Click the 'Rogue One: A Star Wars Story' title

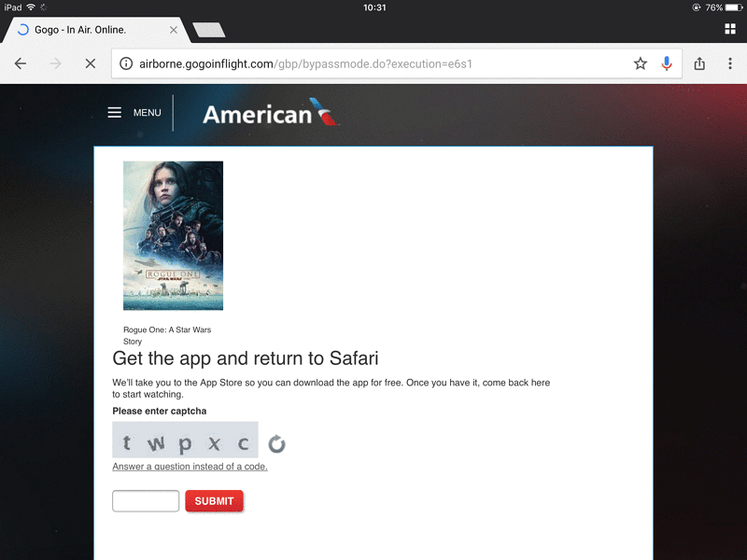pos(167,335)
